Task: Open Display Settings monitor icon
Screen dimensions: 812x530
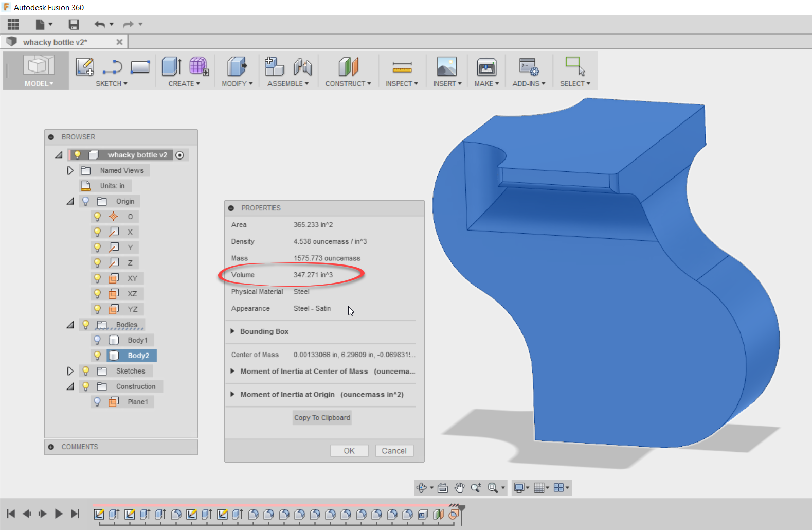Action: click(519, 488)
